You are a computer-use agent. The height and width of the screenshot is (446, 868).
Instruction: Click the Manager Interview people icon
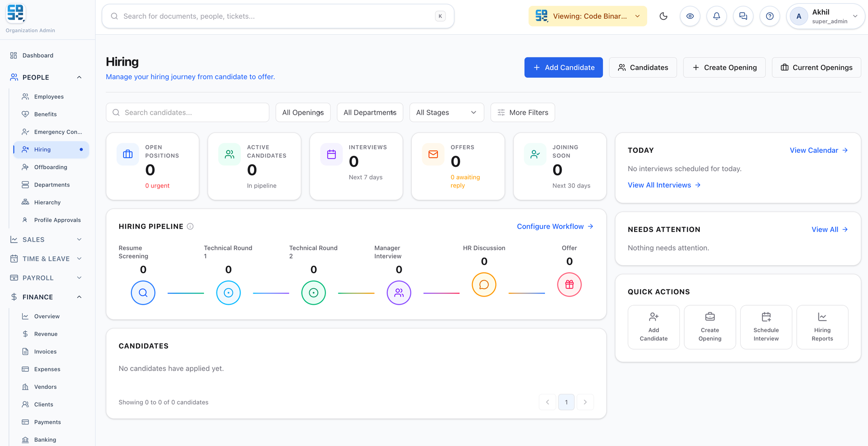coord(399,293)
